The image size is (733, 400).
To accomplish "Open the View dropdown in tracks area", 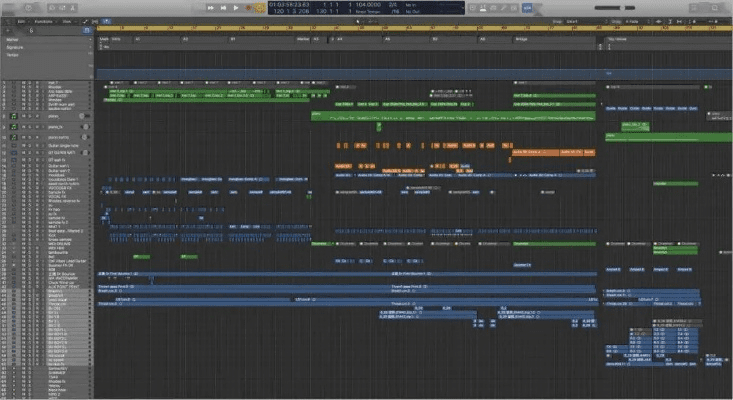I will (66, 20).
